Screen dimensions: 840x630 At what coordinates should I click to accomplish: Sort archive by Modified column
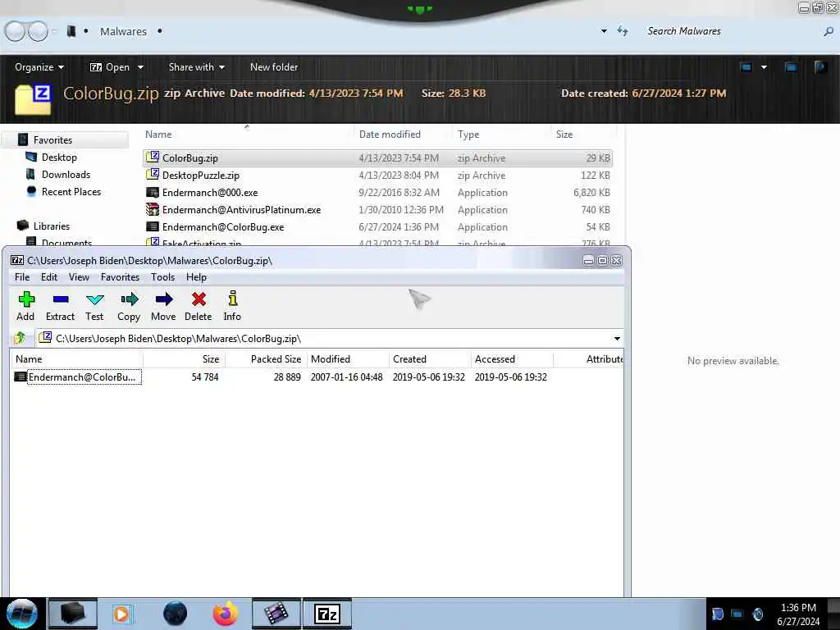347,359
